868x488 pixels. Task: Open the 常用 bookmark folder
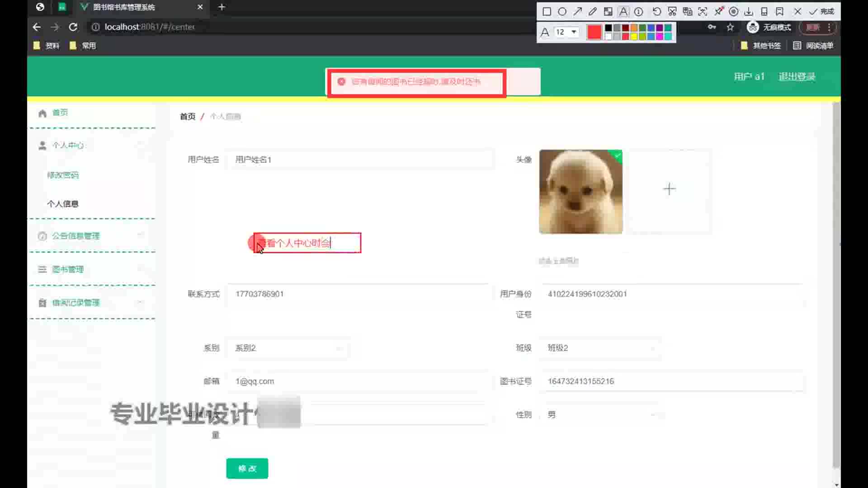tap(83, 46)
